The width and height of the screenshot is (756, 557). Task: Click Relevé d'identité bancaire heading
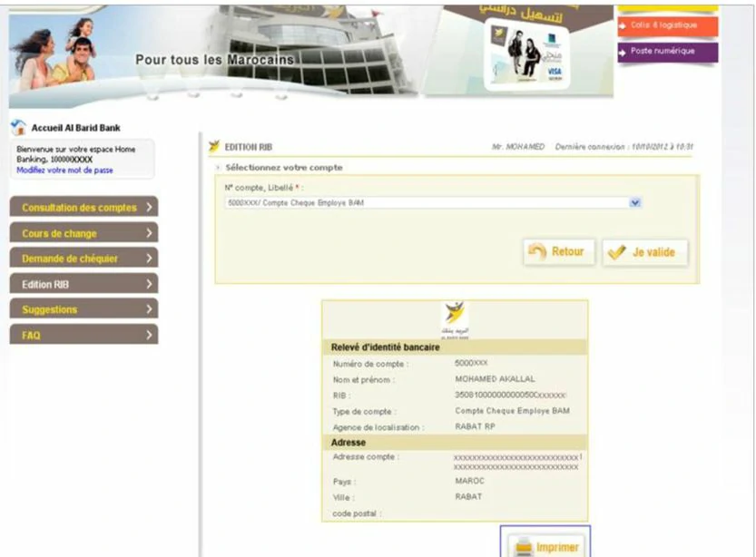click(x=385, y=347)
